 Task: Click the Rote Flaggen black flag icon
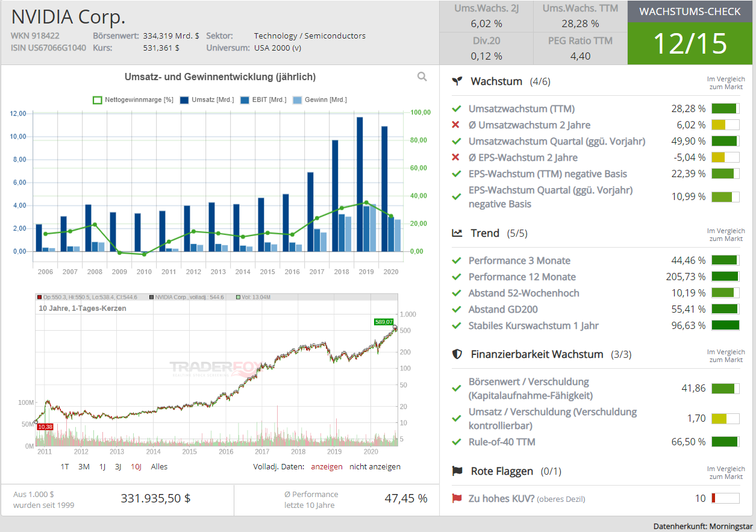(x=457, y=471)
